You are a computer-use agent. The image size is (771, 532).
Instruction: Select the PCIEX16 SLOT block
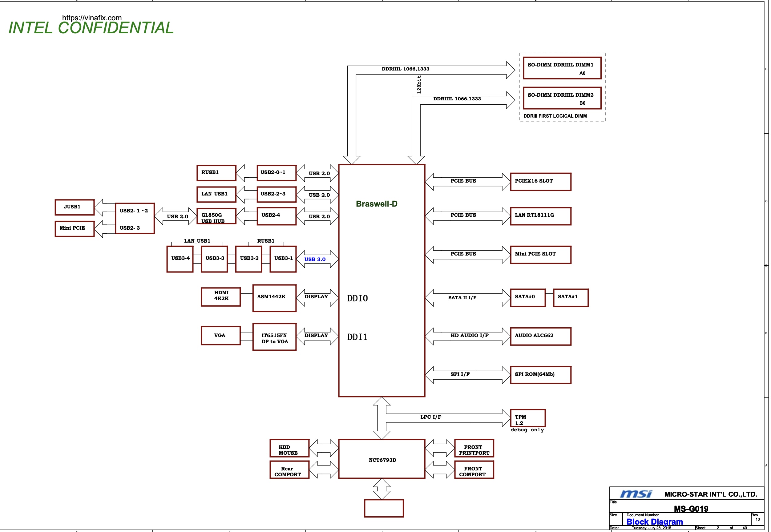point(541,182)
